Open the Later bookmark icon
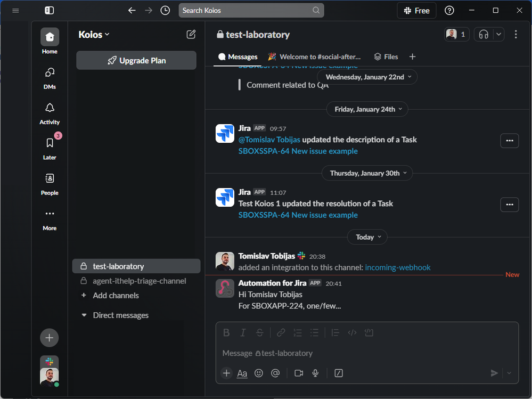 pos(50,149)
